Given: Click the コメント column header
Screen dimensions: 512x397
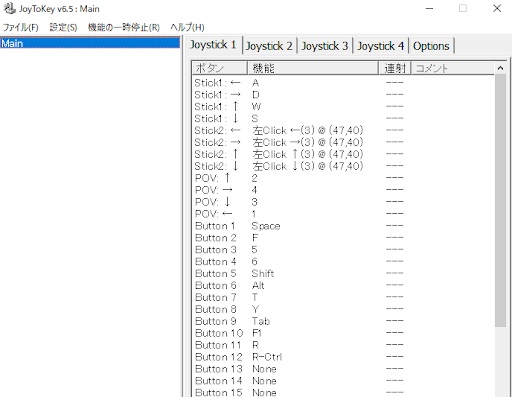Looking at the screenshot, I should pyautogui.click(x=452, y=68).
